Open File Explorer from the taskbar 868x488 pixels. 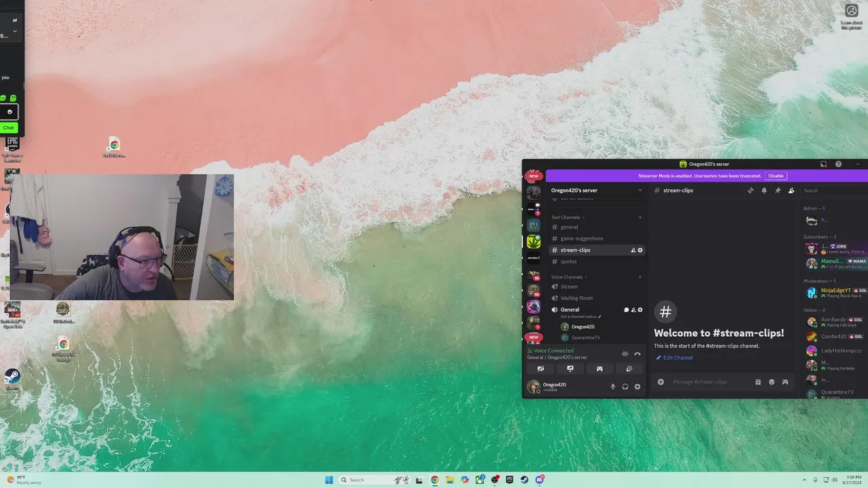pos(450,480)
